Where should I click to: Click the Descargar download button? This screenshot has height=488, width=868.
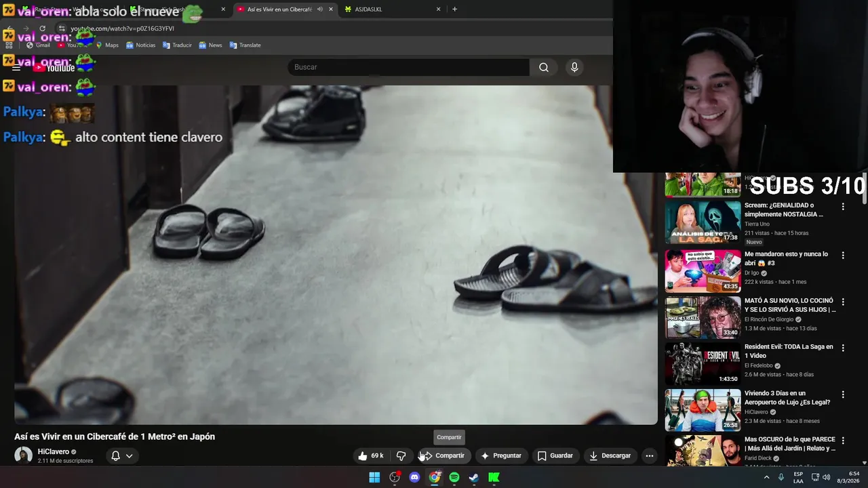pos(610,456)
